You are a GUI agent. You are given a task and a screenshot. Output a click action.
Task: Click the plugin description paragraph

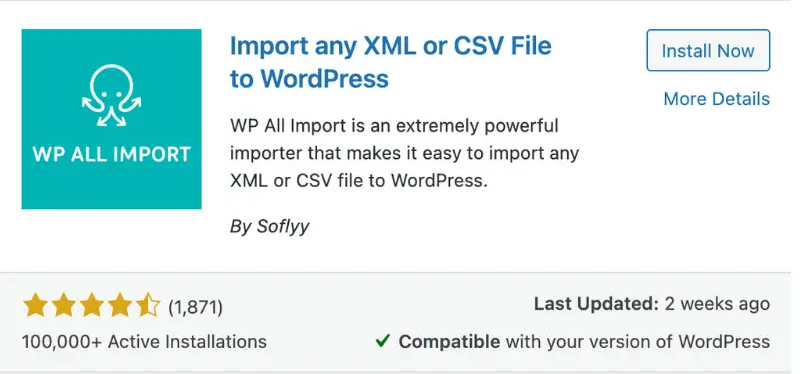pyautogui.click(x=405, y=153)
